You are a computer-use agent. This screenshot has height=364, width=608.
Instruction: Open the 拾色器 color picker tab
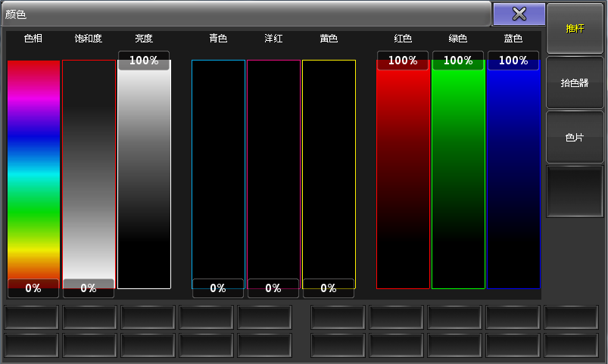pyautogui.click(x=575, y=83)
